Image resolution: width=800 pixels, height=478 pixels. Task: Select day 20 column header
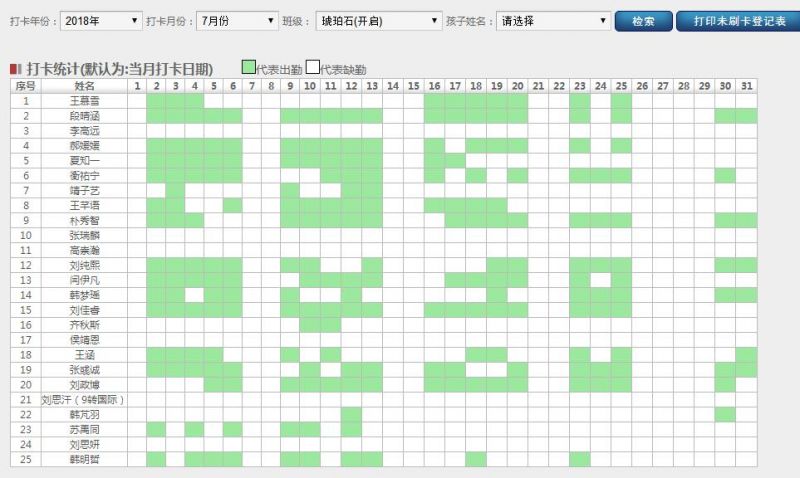[517, 86]
